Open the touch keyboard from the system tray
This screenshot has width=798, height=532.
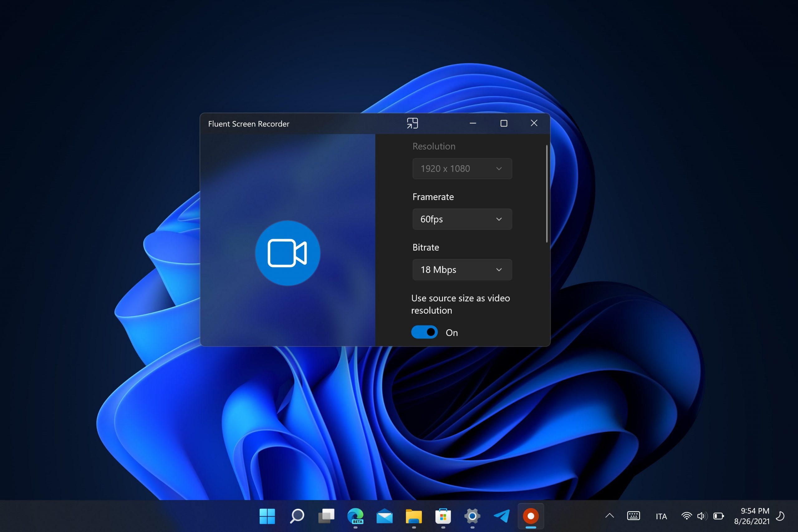633,516
